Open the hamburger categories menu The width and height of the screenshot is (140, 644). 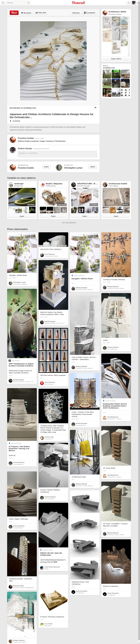tap(3, 3)
